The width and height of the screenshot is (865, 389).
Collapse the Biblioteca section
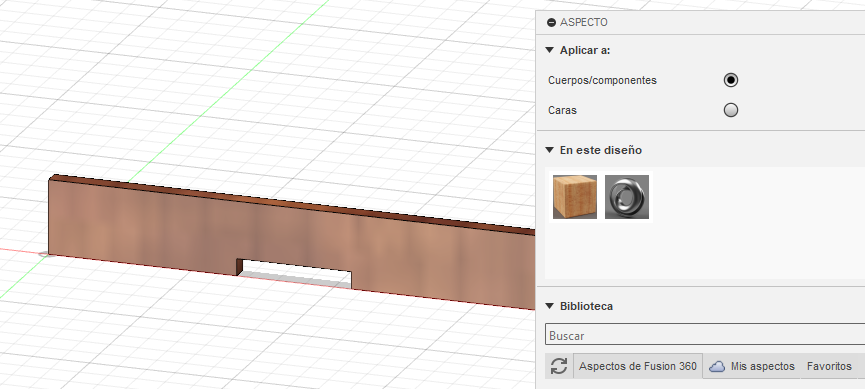[x=549, y=306]
